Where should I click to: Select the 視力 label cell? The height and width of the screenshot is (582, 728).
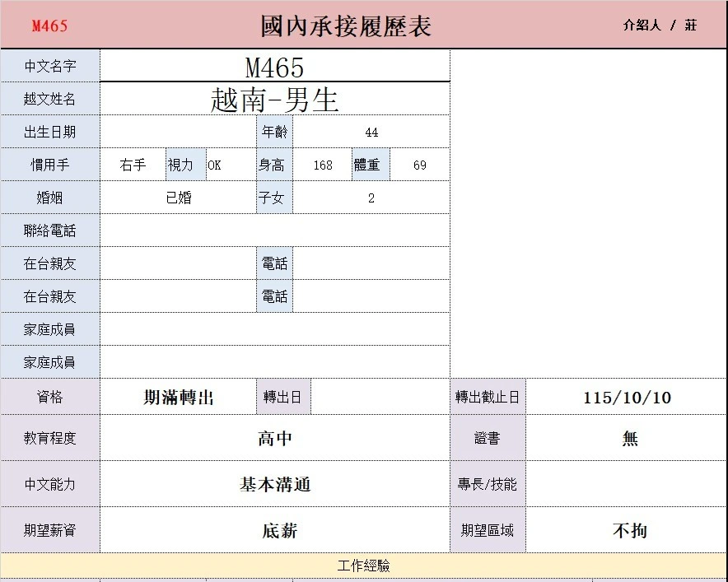[186, 165]
